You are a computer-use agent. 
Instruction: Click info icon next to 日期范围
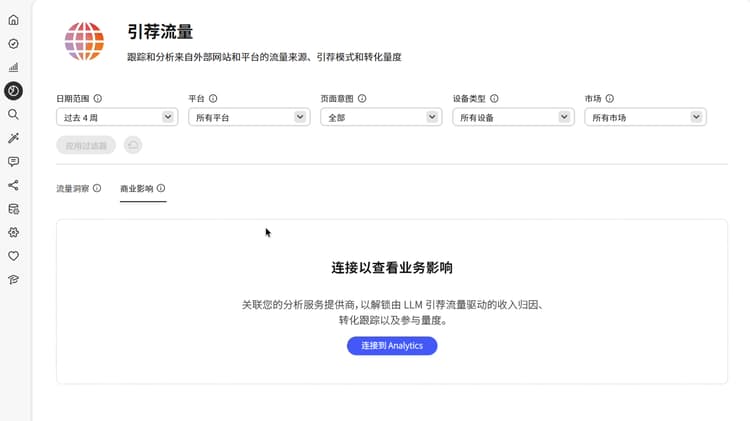[98, 98]
